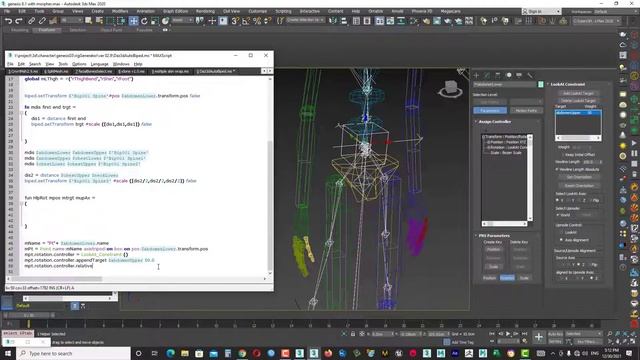
Task: Enable the Keep Initial Offset checkbox
Action: pyautogui.click(x=563, y=155)
